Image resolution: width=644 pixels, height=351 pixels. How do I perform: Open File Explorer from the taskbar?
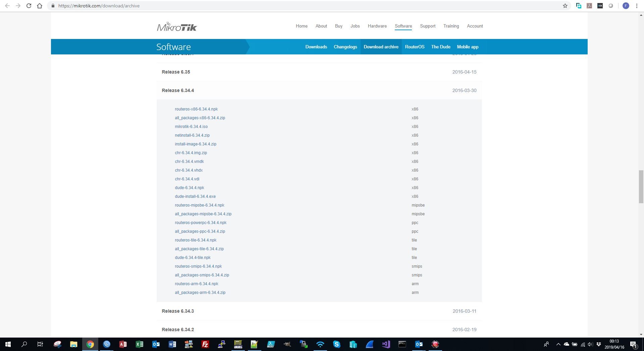click(73, 344)
